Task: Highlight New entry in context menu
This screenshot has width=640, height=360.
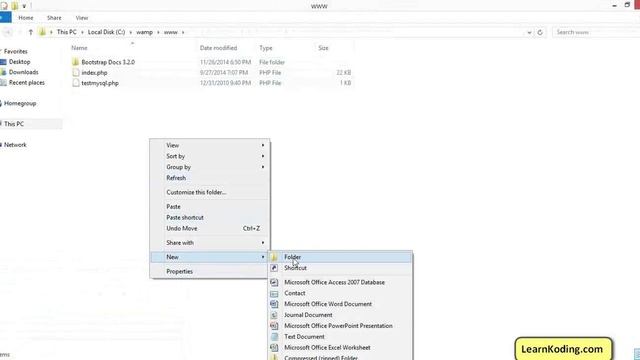Action: click(x=209, y=257)
